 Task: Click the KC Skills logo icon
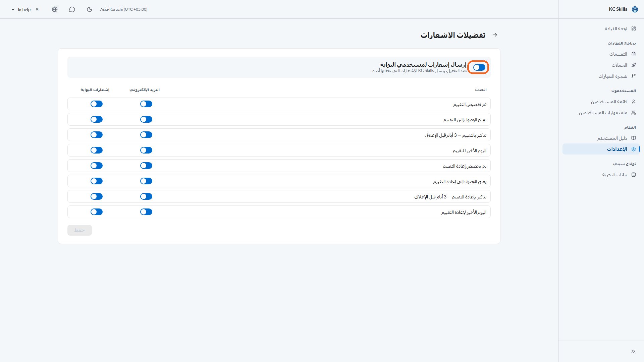(635, 9)
